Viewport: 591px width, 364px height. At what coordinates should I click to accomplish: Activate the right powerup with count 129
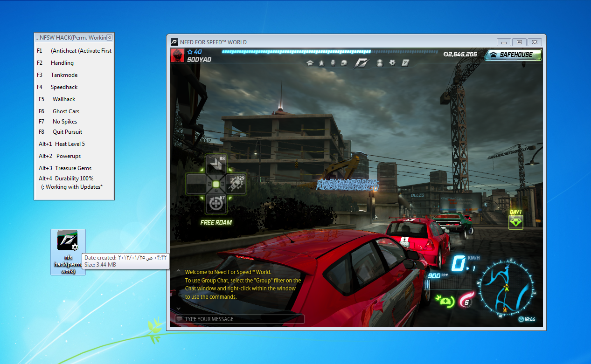(x=236, y=184)
